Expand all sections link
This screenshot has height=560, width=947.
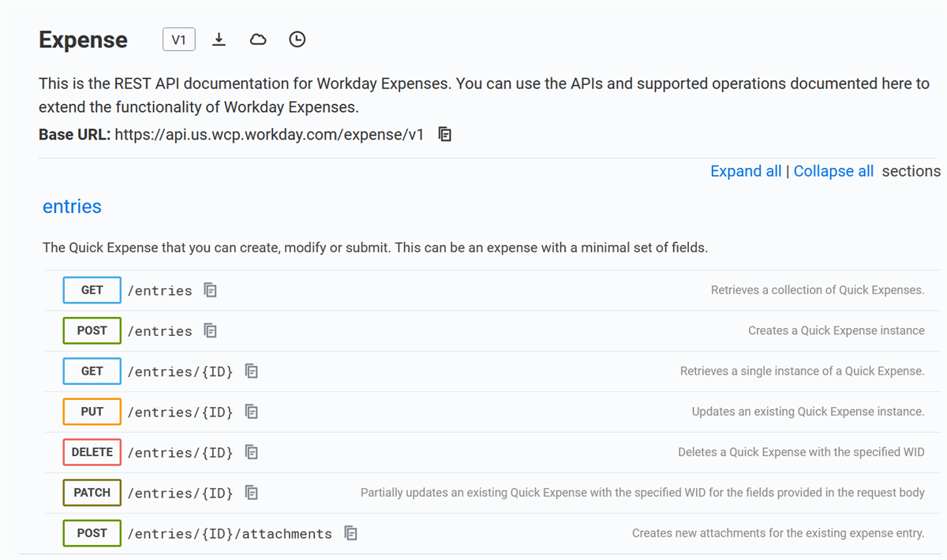point(746,171)
